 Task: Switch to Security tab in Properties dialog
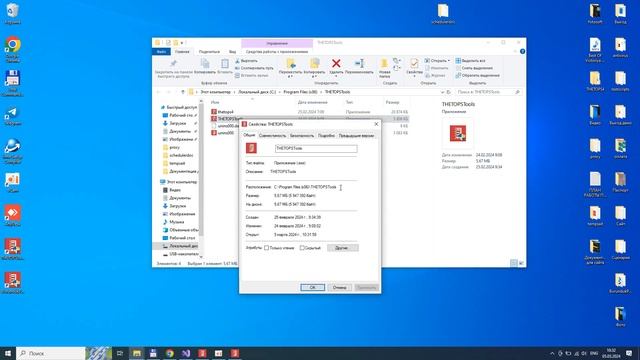[302, 136]
